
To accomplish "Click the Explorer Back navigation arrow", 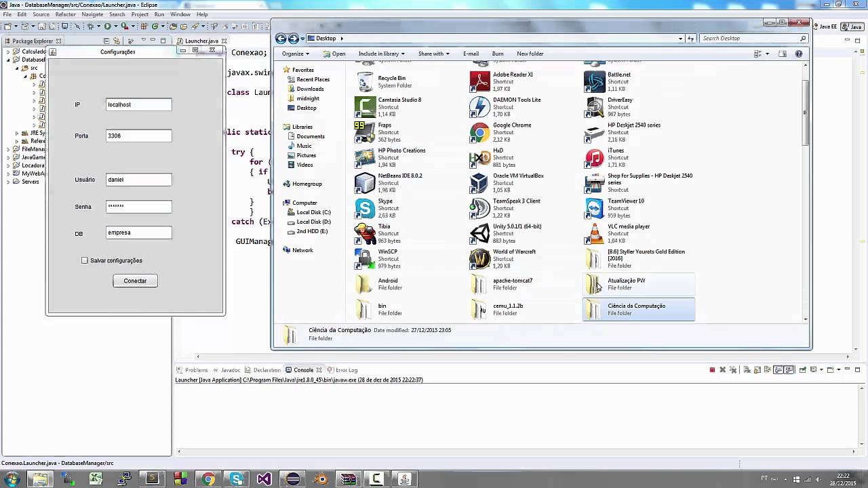I will (281, 39).
